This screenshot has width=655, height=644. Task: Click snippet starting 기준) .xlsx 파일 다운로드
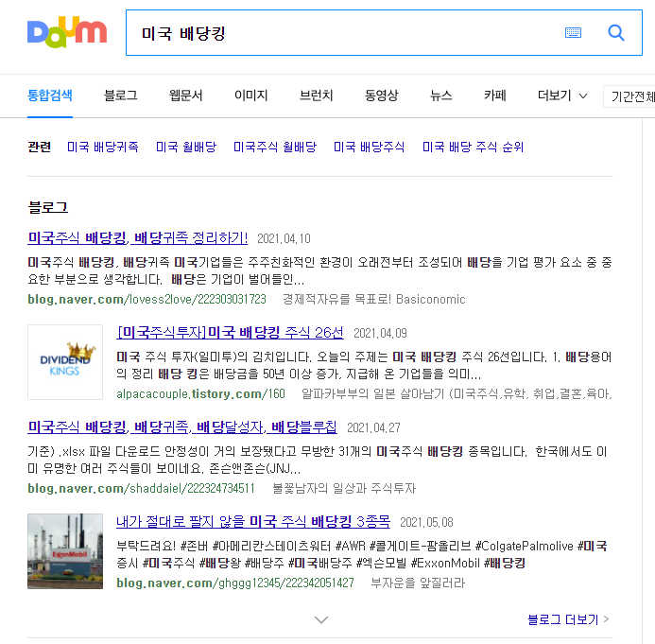click(318, 460)
